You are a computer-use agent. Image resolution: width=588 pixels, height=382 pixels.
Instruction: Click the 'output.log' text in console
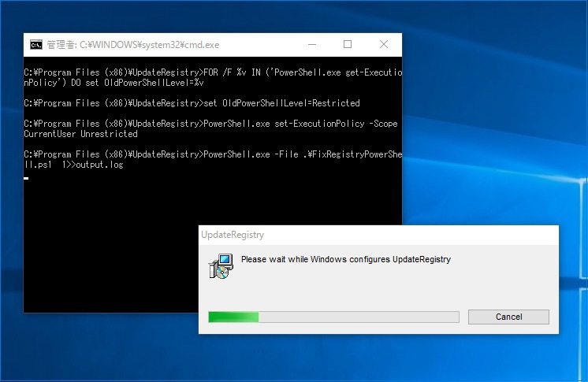[99, 165]
